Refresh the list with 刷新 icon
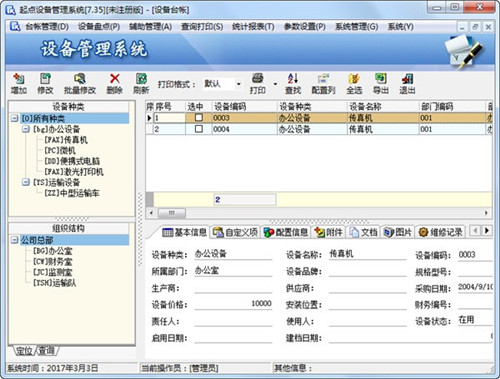This screenshot has width=500, height=379. [x=141, y=84]
